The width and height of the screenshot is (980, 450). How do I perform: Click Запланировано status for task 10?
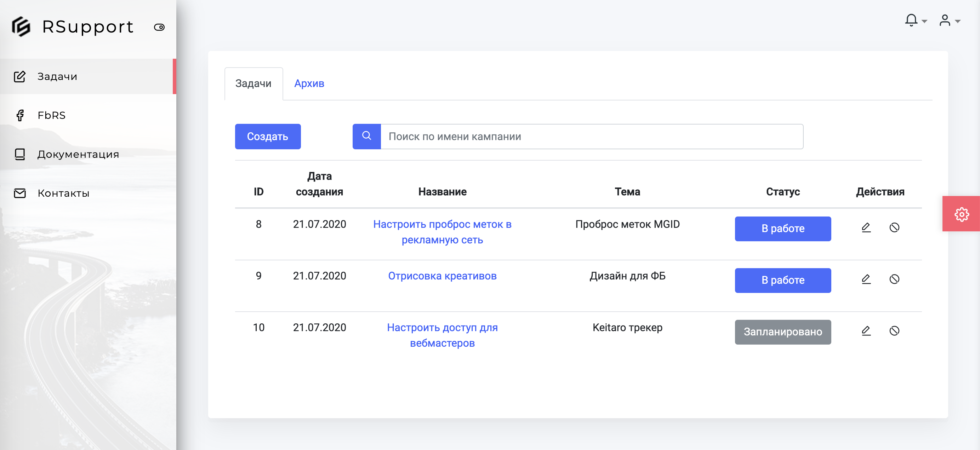(782, 332)
